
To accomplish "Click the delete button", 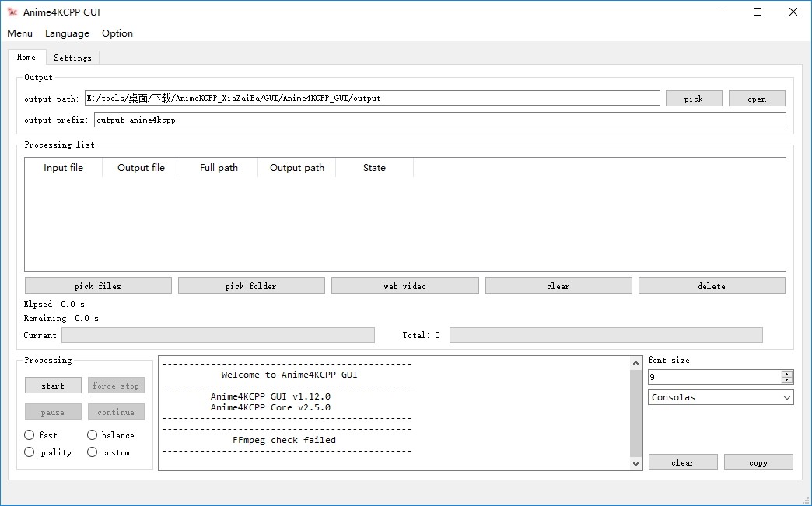I will pyautogui.click(x=712, y=286).
